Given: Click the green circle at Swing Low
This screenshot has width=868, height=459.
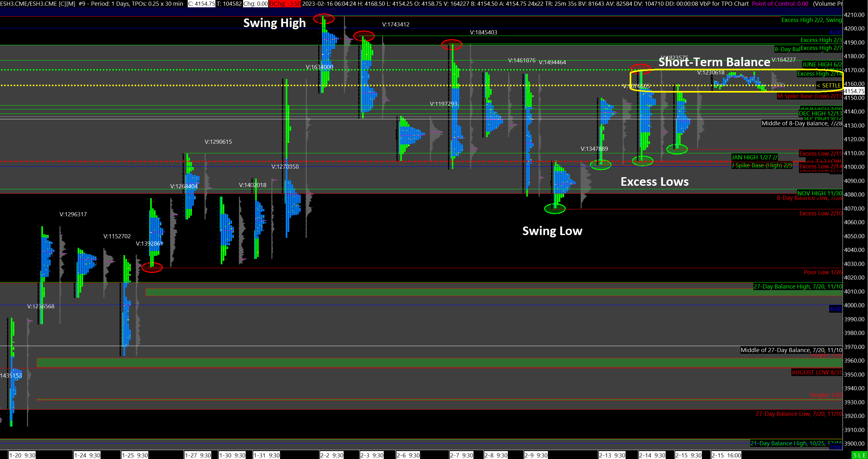Looking at the screenshot, I should coord(555,209).
